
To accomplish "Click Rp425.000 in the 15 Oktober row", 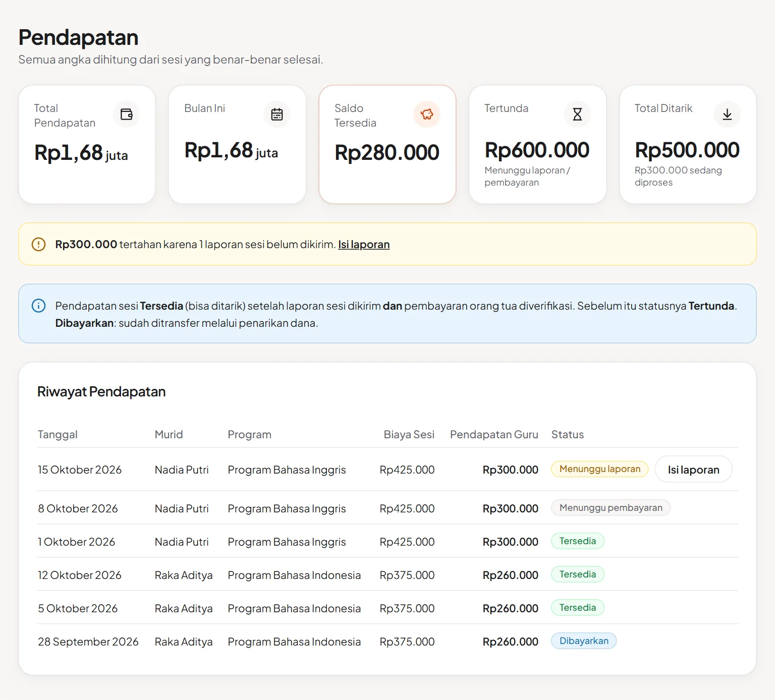I will pyautogui.click(x=407, y=470).
